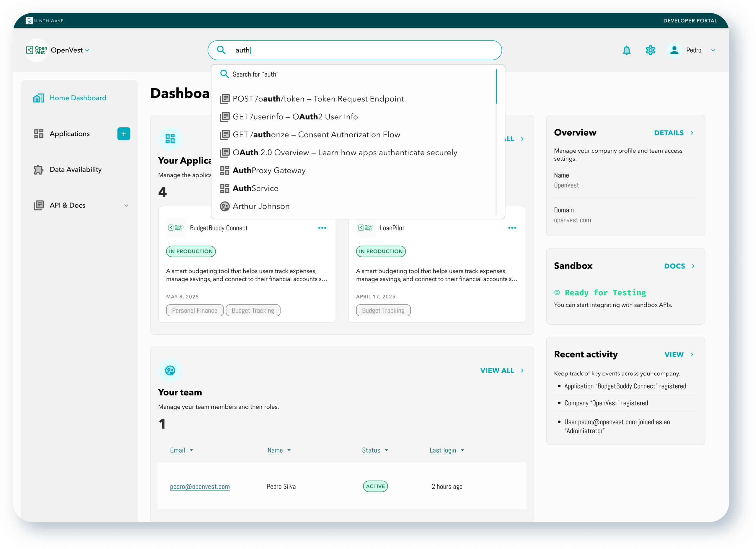Click the notification bell icon
This screenshot has width=756, height=549.
626,50
